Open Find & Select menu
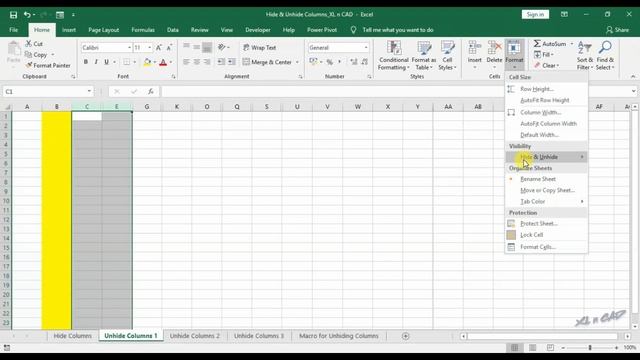 (x=605, y=56)
